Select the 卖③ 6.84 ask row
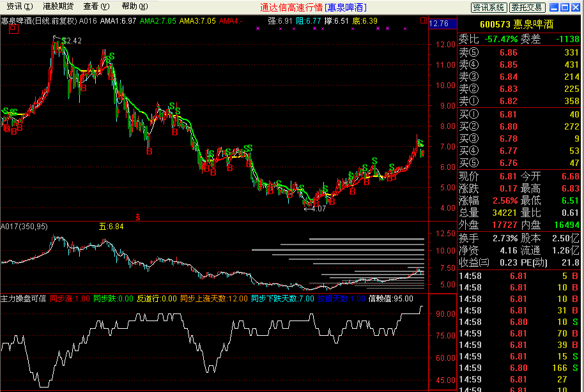Image resolution: width=584 pixels, height=392 pixels. pyautogui.click(x=519, y=77)
